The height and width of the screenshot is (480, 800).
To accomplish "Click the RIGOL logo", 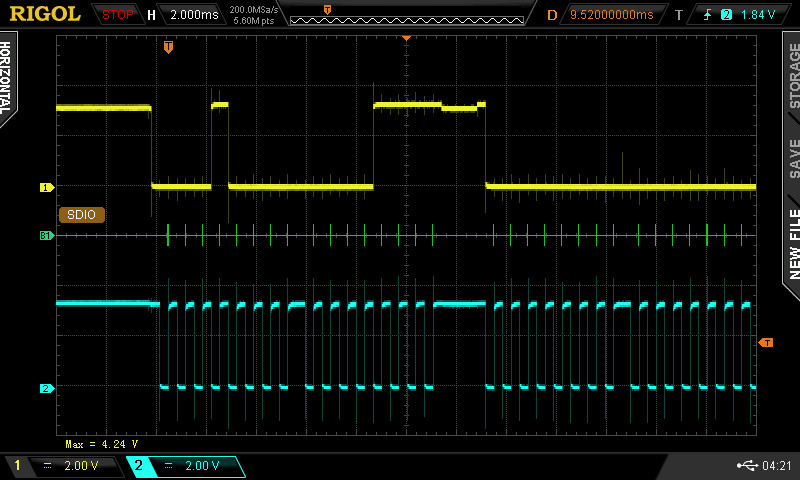I will [45, 14].
